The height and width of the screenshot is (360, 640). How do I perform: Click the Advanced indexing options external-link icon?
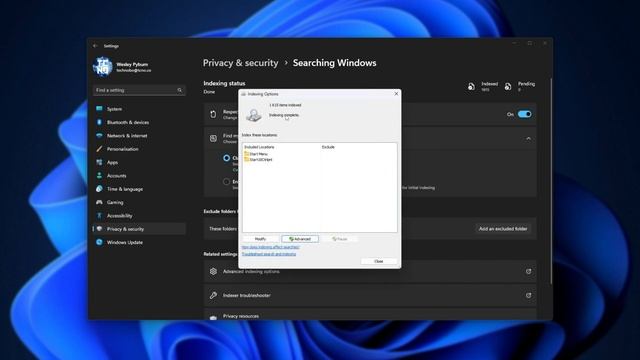tap(528, 271)
